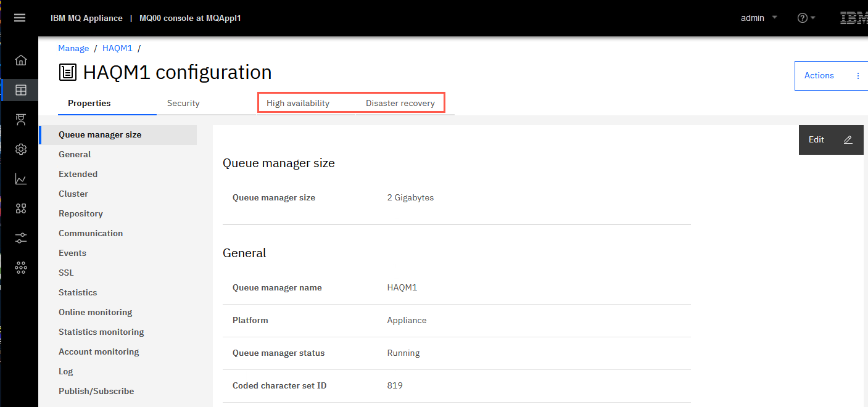Viewport: 868px width, 407px height.
Task: Click the IBM logo in header
Action: (854, 18)
